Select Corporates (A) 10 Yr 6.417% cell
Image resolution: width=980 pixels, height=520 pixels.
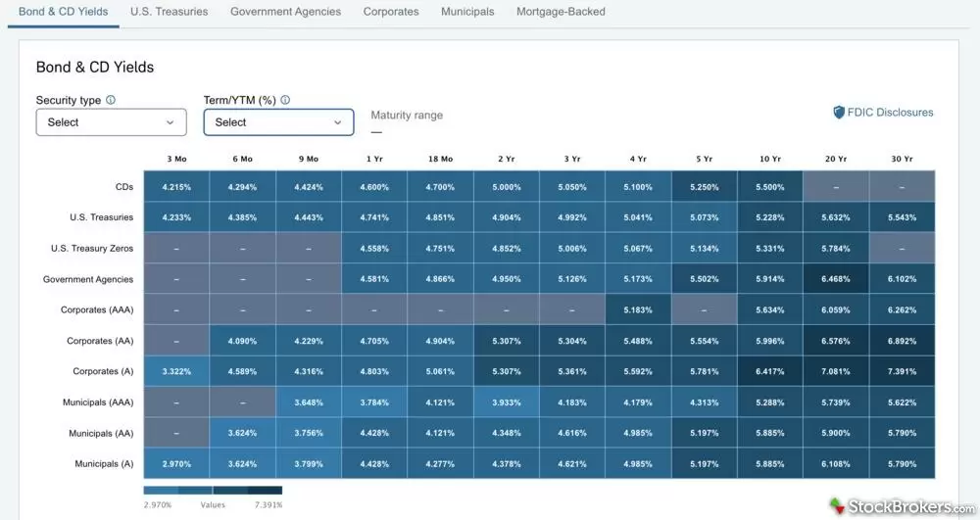pos(770,371)
